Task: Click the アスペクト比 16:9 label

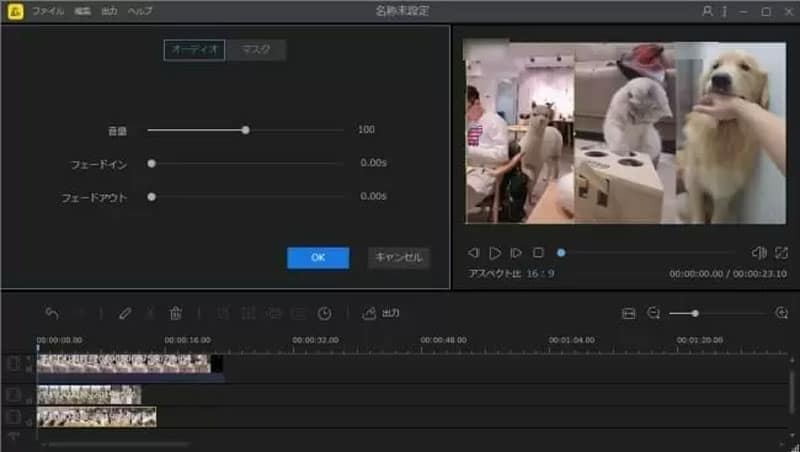Action: (x=511, y=274)
